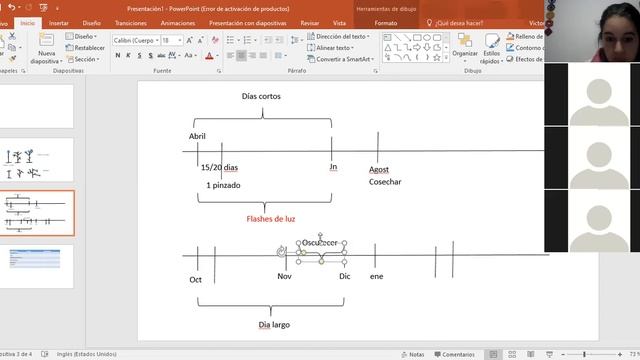Click the zoom slider handle

coord(584,354)
